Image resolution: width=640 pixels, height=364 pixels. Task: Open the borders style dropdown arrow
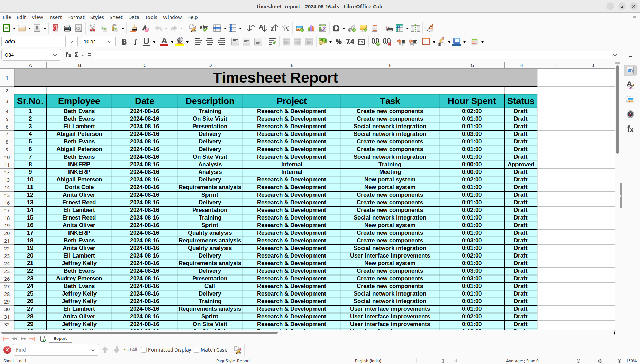[434, 42]
